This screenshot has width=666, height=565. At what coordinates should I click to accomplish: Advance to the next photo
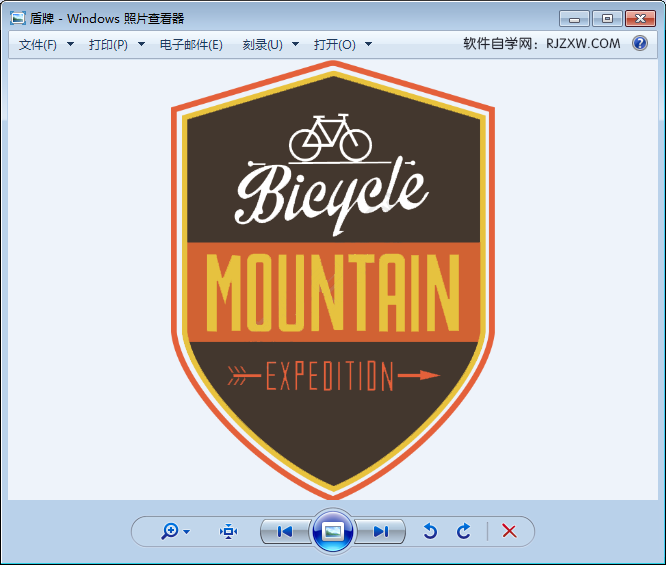381,531
